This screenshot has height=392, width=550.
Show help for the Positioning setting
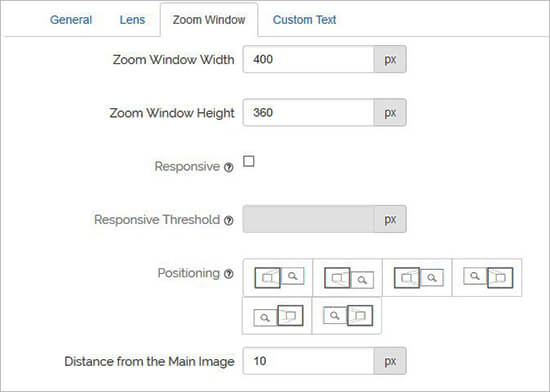[x=229, y=274]
